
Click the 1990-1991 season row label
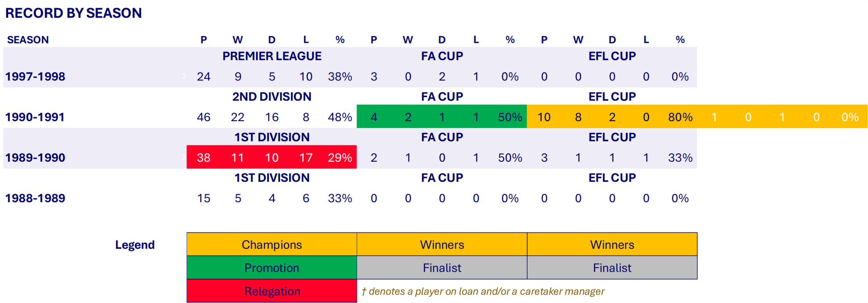[35, 117]
